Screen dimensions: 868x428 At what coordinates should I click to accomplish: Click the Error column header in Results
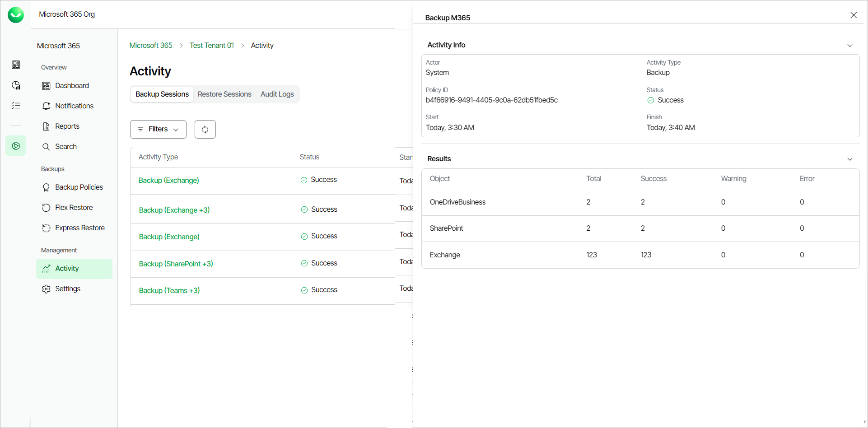807,178
